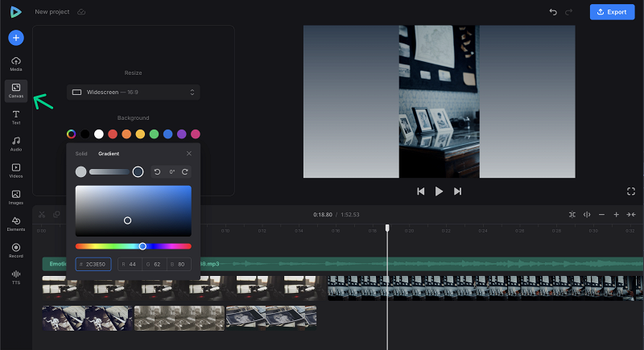
Task: Switch to the Gradient tab
Action: pos(109,154)
